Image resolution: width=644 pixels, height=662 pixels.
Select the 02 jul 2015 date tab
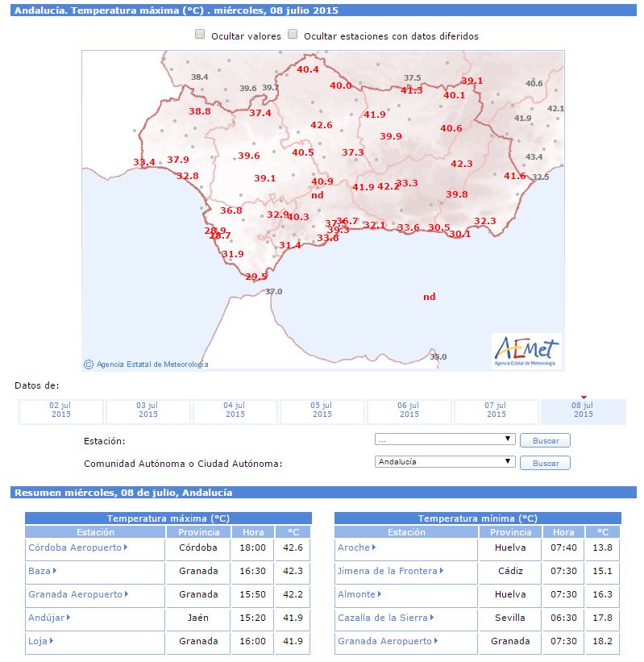click(61, 411)
